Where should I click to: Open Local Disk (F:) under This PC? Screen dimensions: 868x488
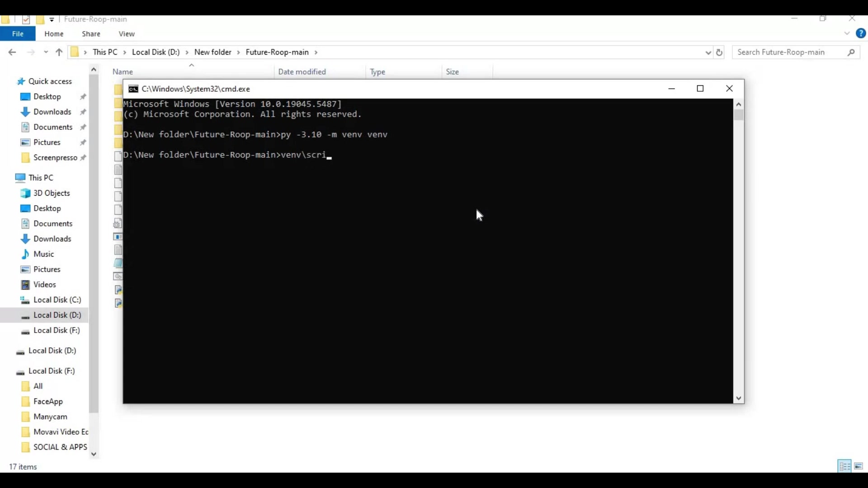pyautogui.click(x=57, y=331)
